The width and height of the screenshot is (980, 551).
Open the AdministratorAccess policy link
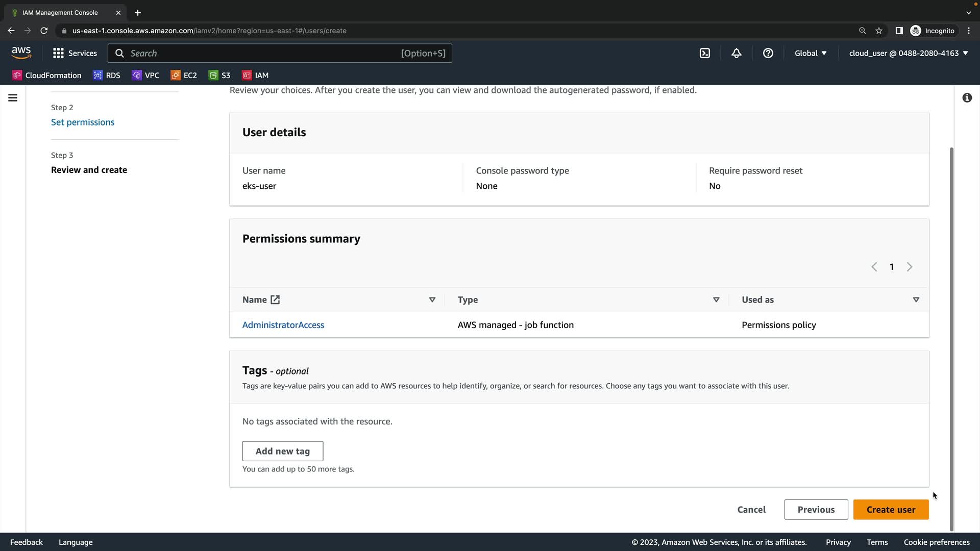point(283,325)
